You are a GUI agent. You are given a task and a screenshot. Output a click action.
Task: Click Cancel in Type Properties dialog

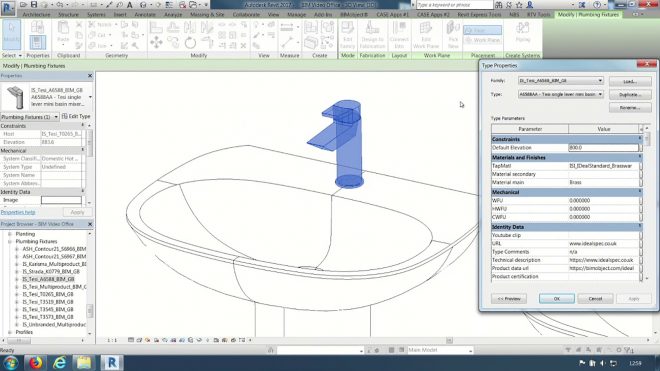(595, 299)
